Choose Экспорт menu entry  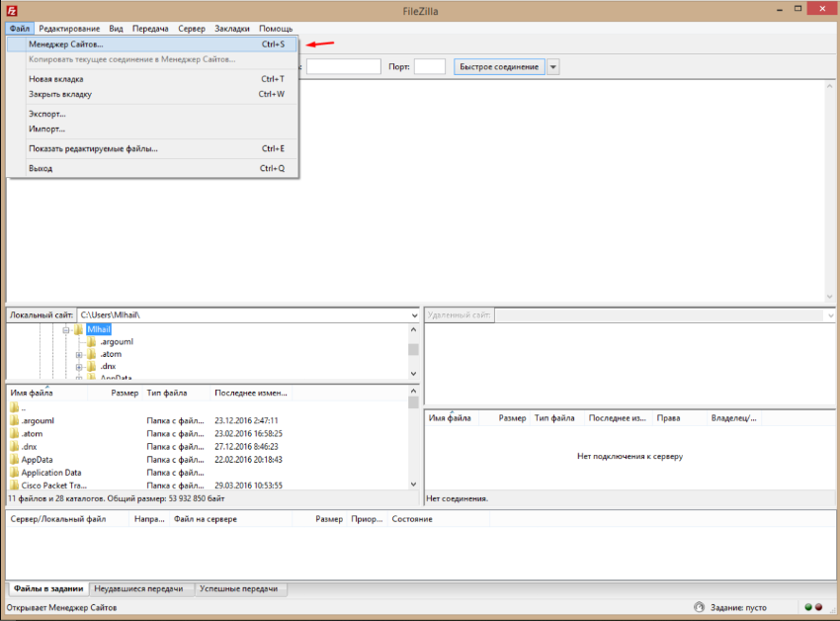point(152,114)
